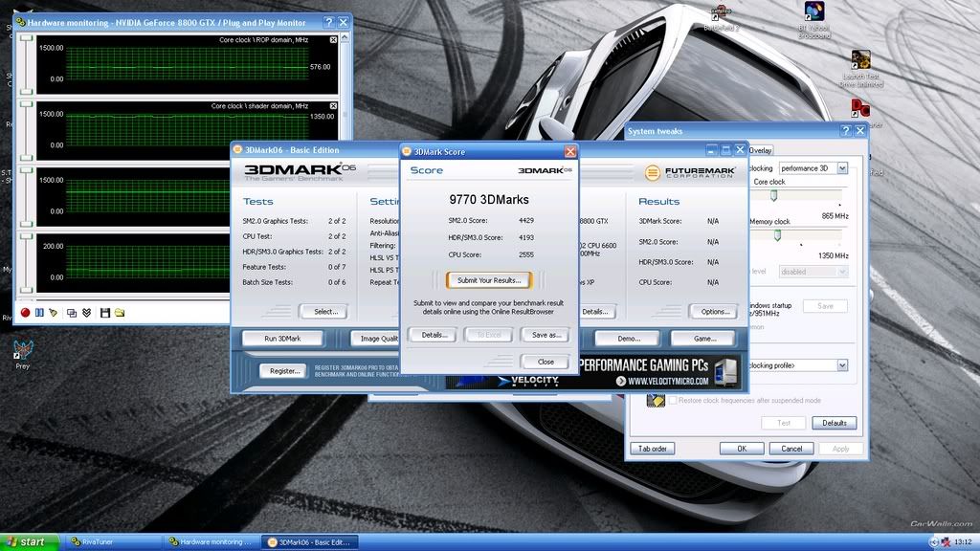
Task: Click Cancel in System tweaks
Action: tap(791, 449)
